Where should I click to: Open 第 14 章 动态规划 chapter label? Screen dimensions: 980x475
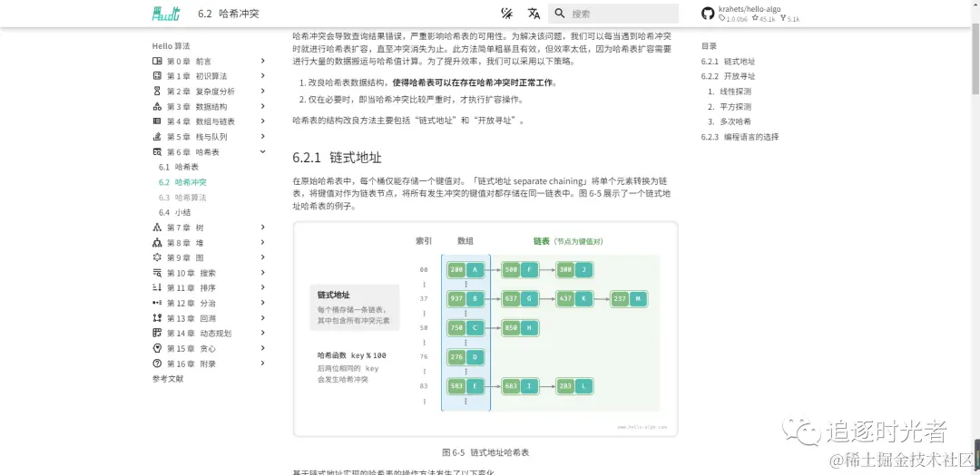click(198, 334)
